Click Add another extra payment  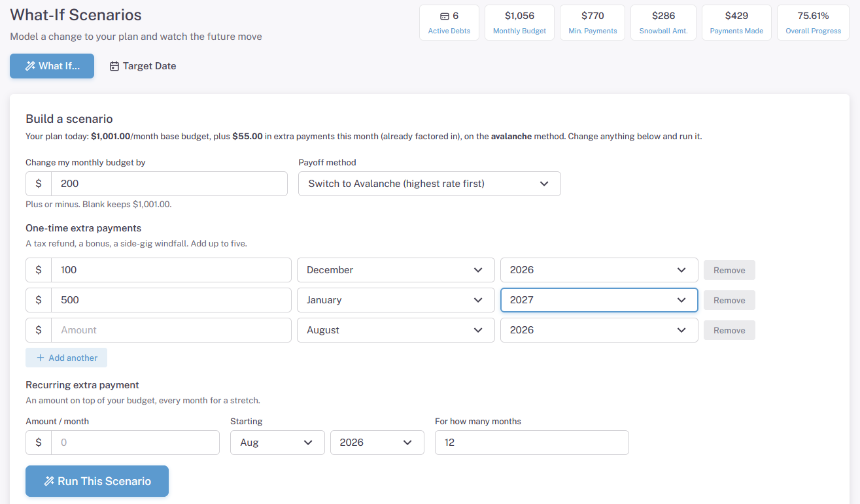[x=66, y=358]
